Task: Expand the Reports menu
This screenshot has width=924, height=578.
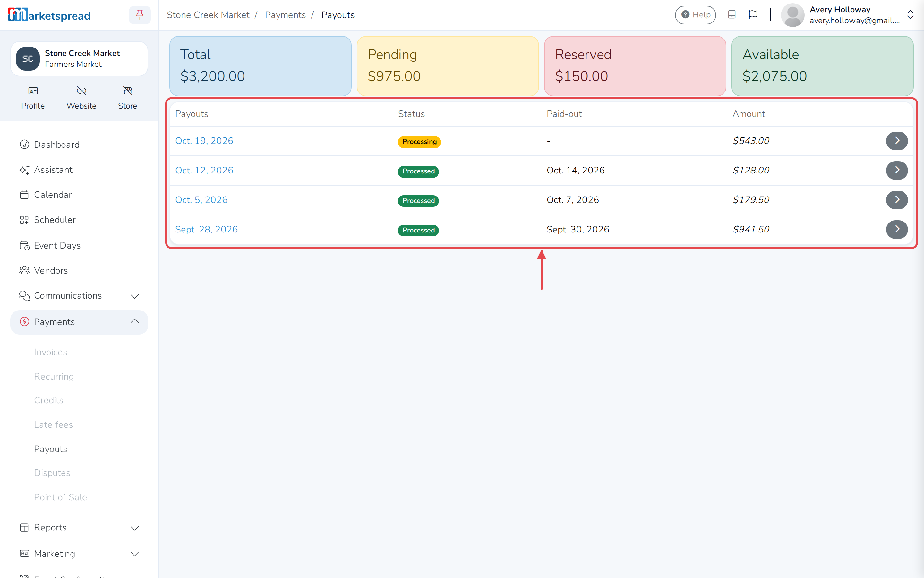Action: click(79, 528)
